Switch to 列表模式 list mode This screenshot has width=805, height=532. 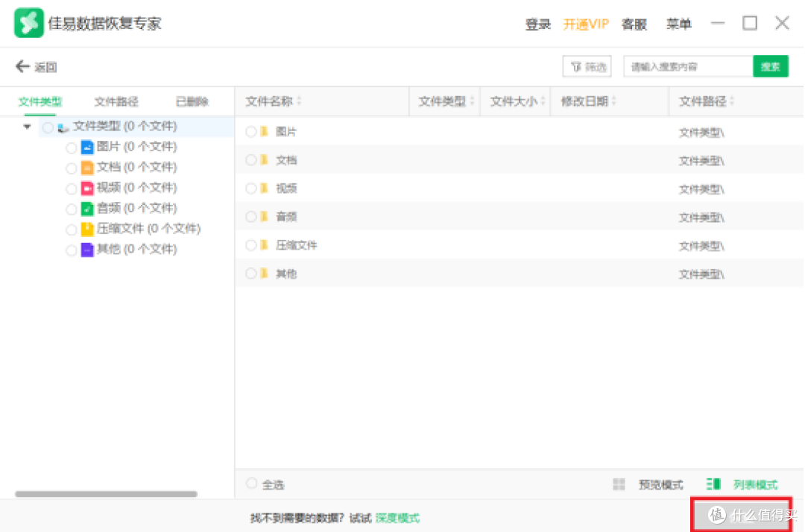coord(755,485)
